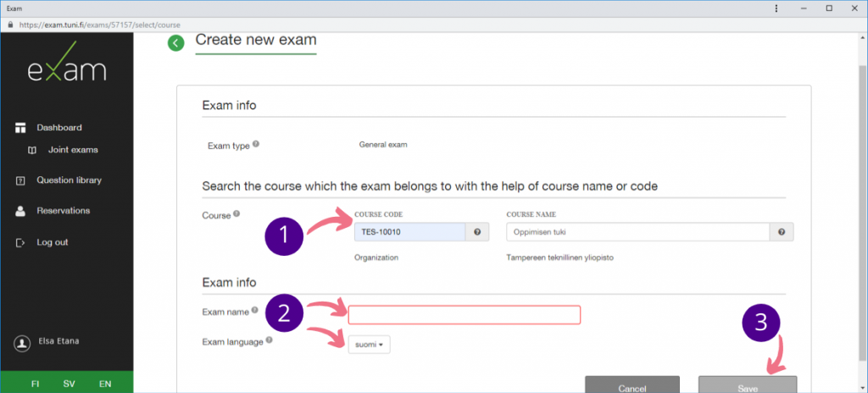The height and width of the screenshot is (393, 868).
Task: Click the Dashboard icon in sidebar
Action: (x=21, y=128)
